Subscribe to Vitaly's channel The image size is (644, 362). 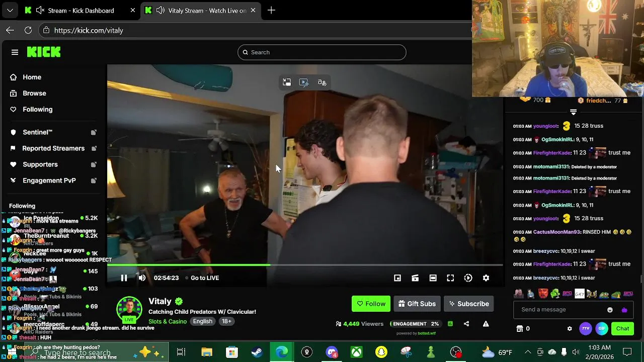pos(469,304)
